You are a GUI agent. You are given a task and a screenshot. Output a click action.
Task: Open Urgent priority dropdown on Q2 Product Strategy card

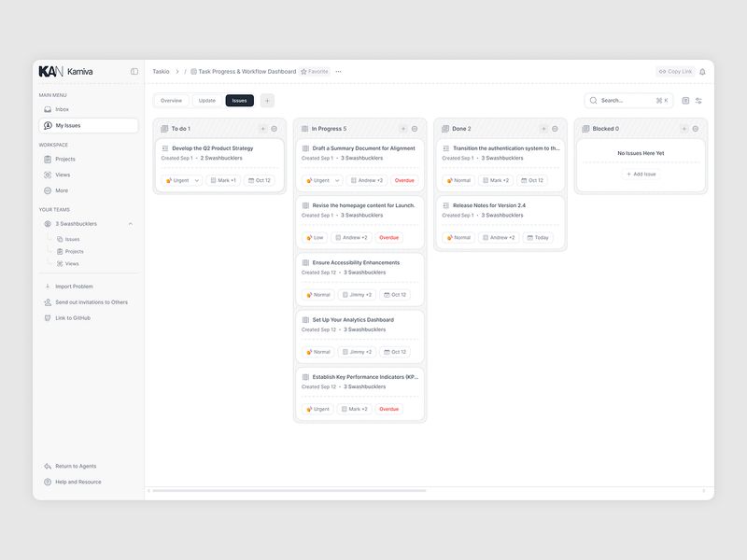click(x=182, y=180)
